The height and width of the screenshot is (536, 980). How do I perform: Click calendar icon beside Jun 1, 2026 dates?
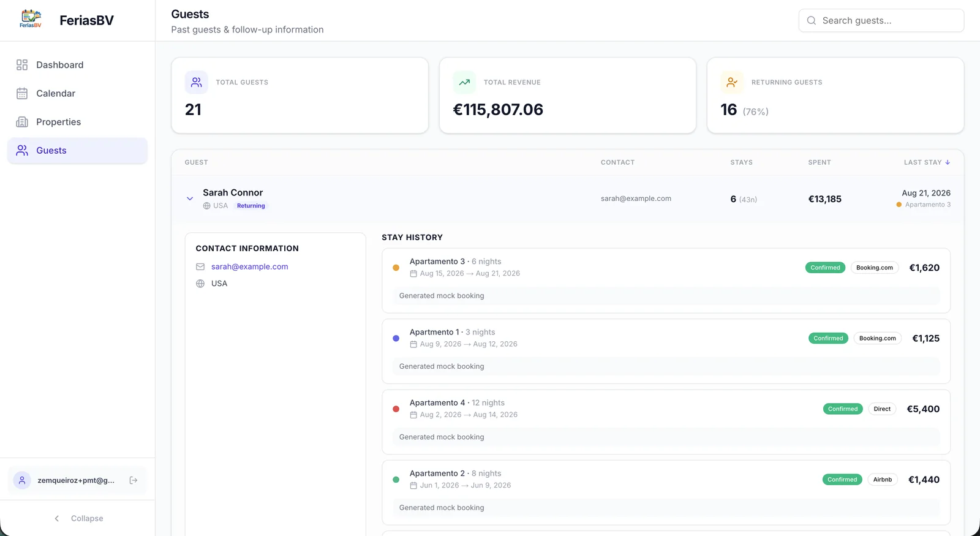[413, 485]
